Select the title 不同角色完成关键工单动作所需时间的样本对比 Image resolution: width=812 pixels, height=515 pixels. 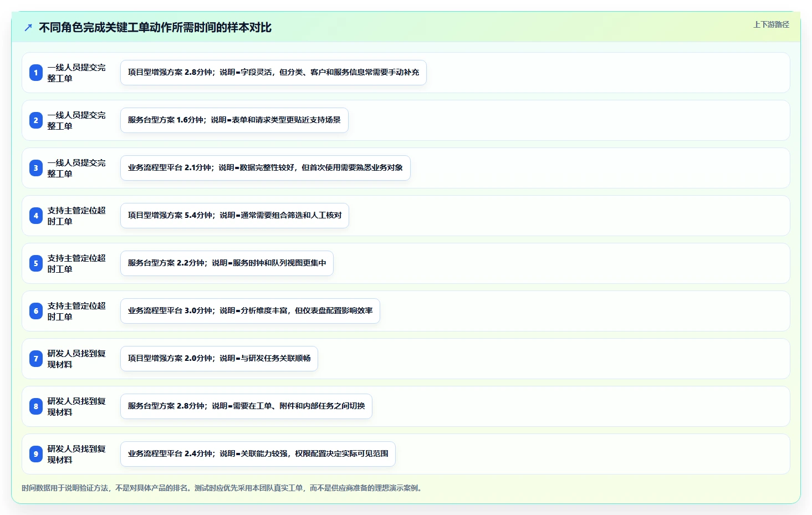[155, 27]
